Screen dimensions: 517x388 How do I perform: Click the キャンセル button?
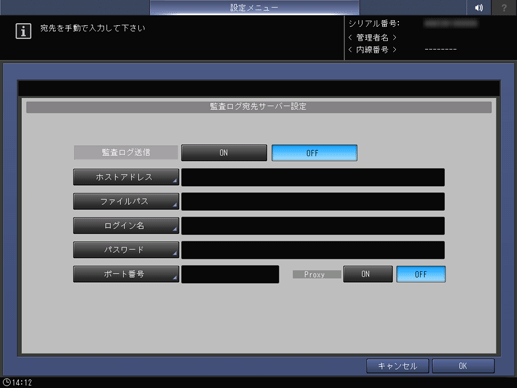point(397,366)
